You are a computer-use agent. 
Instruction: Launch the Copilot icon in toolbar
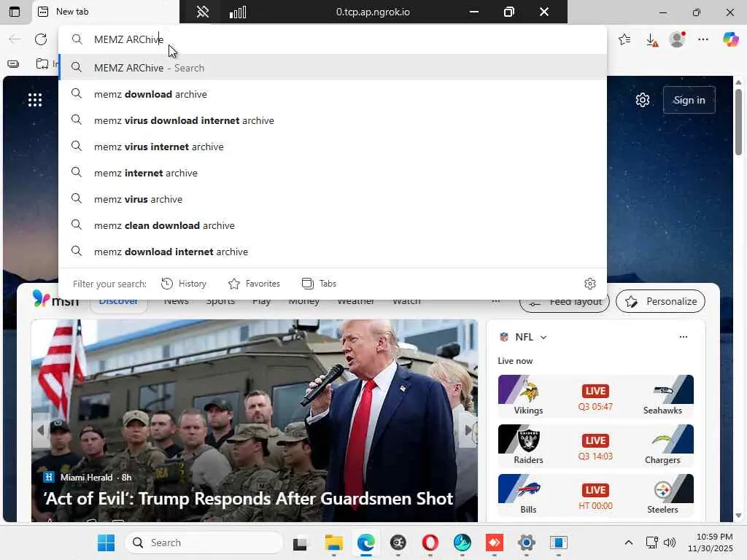point(730,39)
